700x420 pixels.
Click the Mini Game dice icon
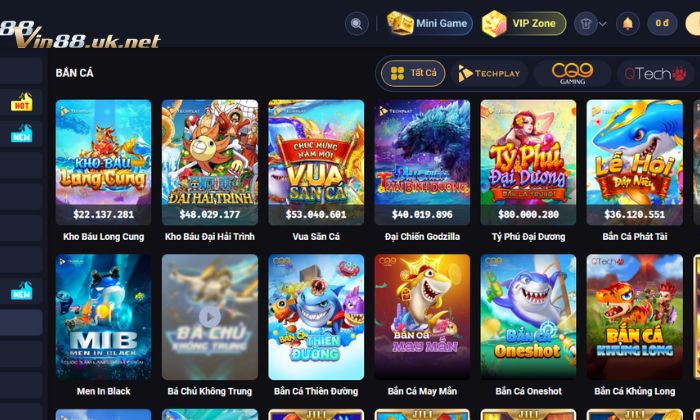click(x=400, y=23)
